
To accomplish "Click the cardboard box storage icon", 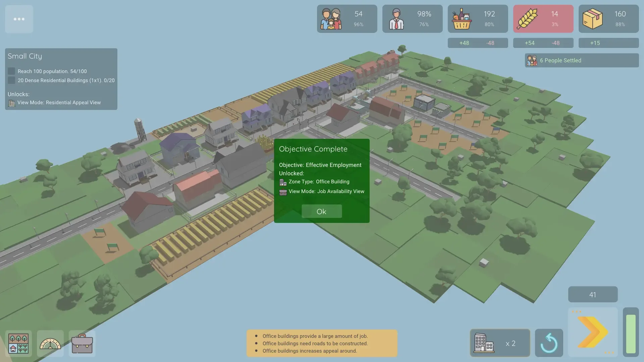I will (592, 19).
